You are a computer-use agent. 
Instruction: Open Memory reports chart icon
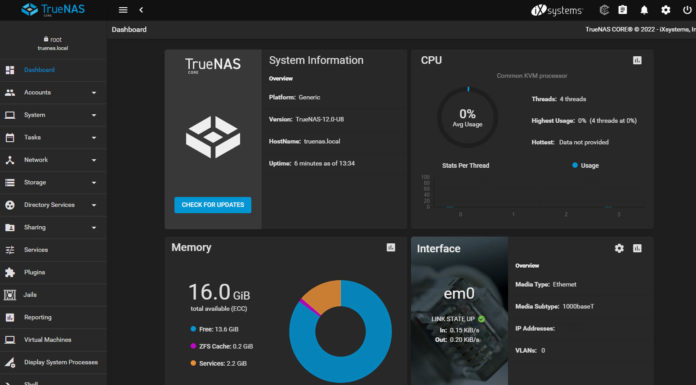pos(391,247)
